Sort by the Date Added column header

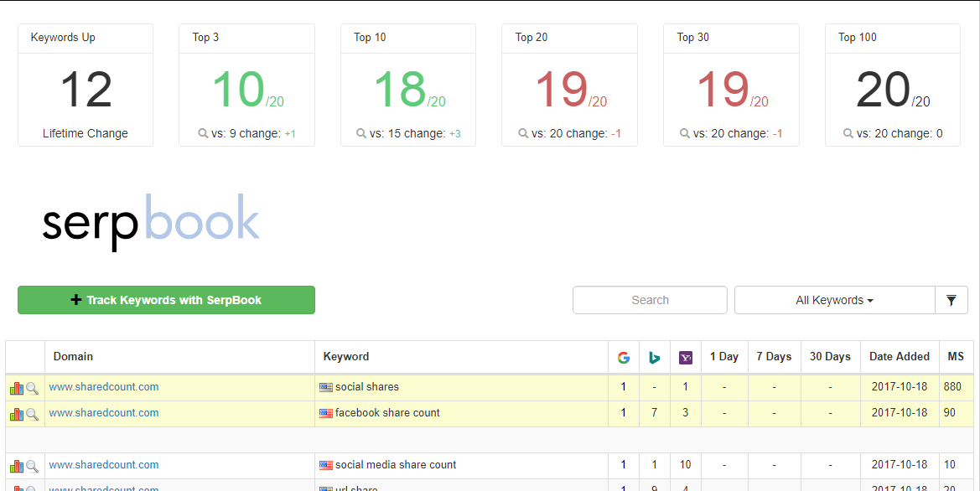point(900,356)
